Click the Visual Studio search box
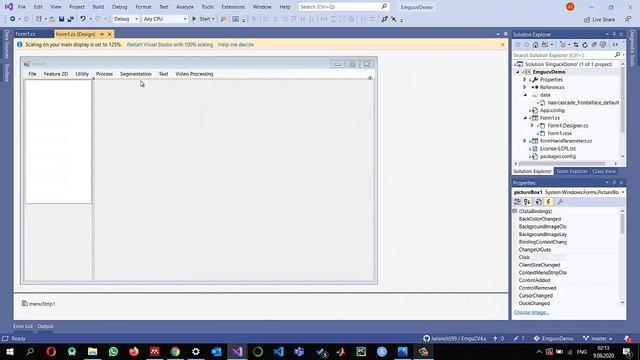The height and width of the screenshot is (360, 640). pos(343,7)
